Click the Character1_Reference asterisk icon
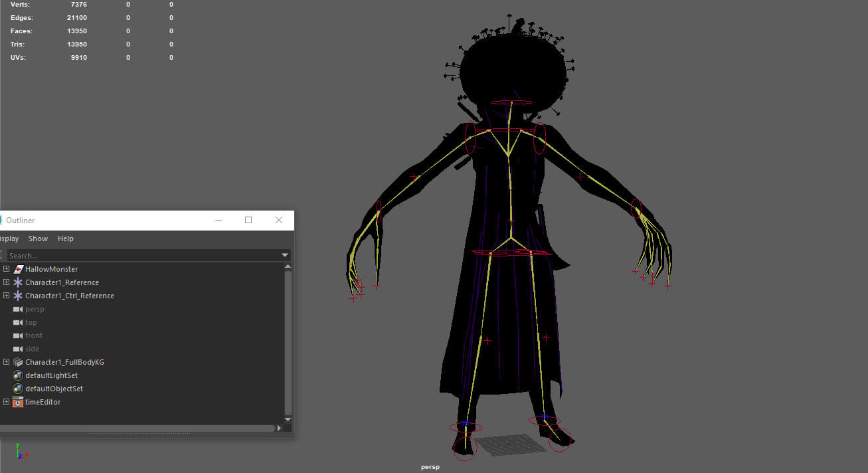Viewport: 868px width, 473px height. coord(18,282)
